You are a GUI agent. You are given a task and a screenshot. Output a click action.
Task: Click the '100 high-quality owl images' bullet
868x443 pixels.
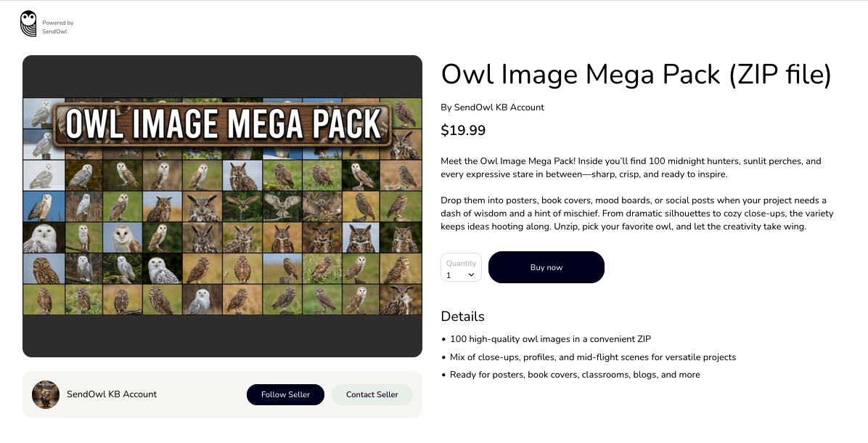[550, 339]
